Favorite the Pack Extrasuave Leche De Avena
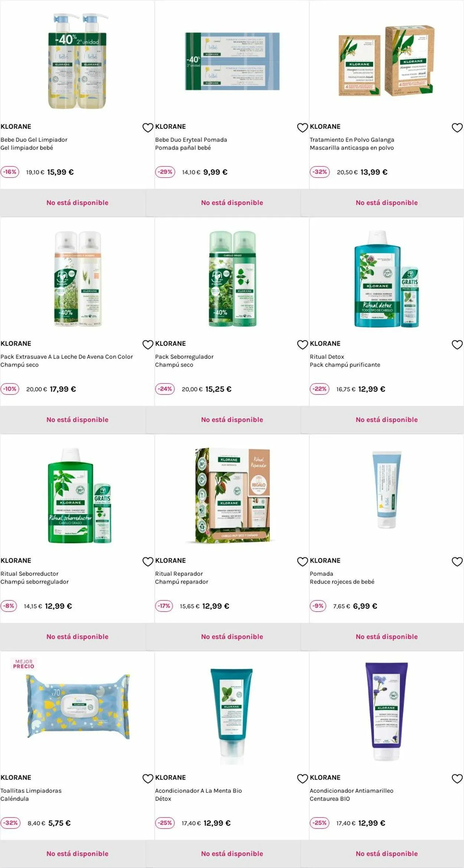 coord(148,345)
